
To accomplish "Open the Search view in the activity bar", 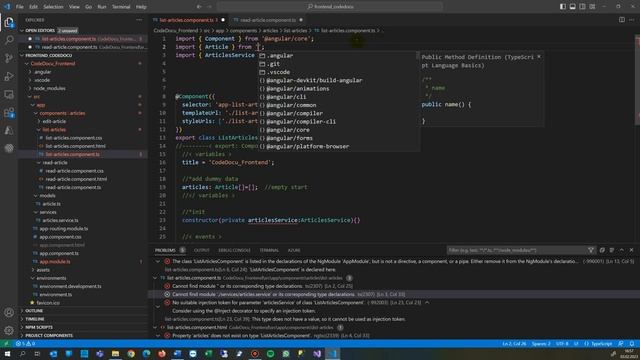I will pyautogui.click(x=9, y=40).
